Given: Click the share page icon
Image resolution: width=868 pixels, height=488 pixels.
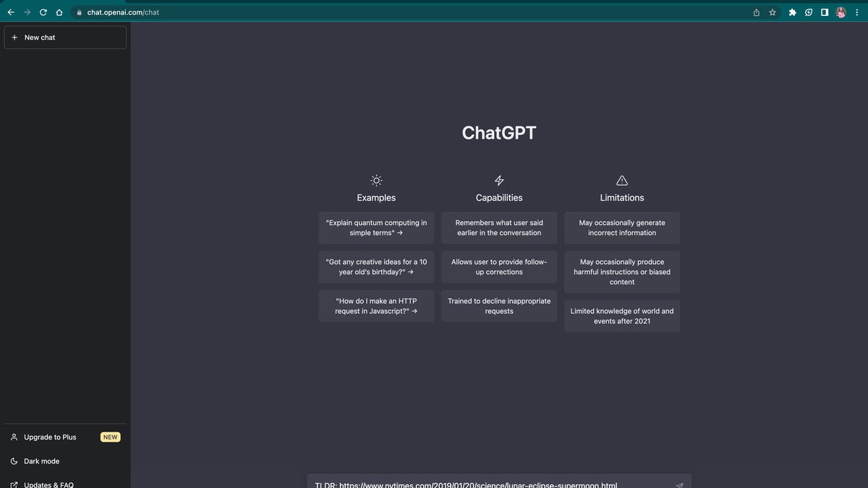Looking at the screenshot, I should (x=757, y=12).
